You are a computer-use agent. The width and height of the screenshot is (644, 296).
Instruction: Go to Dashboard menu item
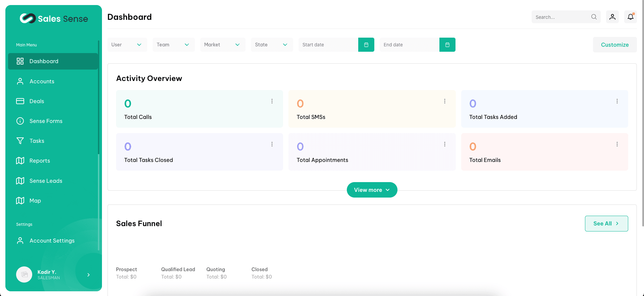[x=53, y=61]
